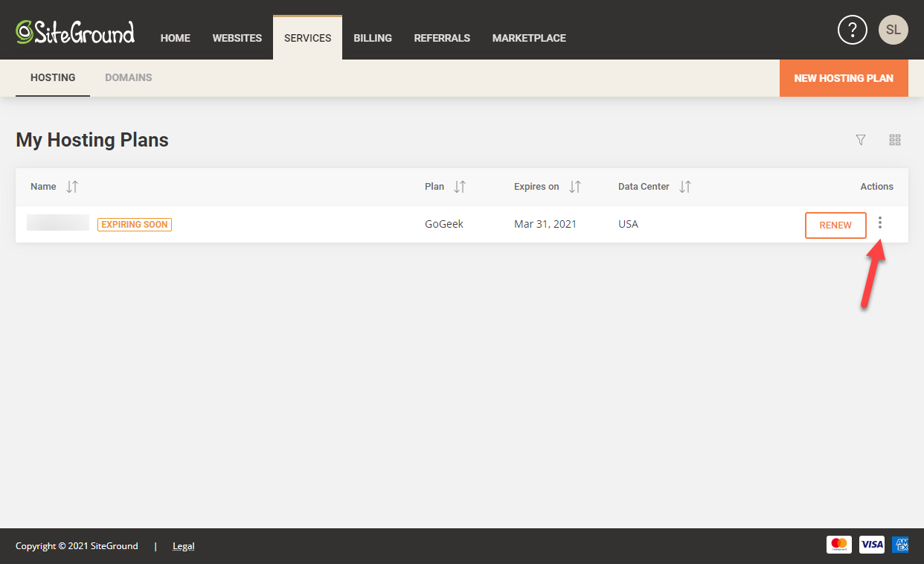Open the WEBSITES menu

(x=237, y=38)
